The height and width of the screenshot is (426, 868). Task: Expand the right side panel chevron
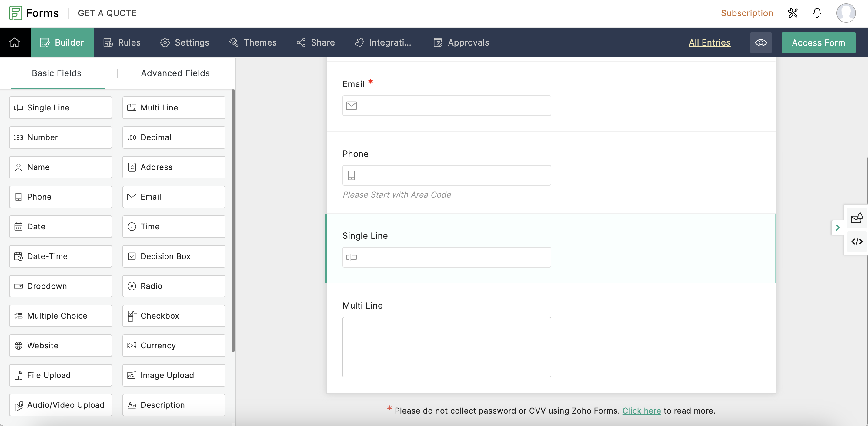pyautogui.click(x=837, y=228)
